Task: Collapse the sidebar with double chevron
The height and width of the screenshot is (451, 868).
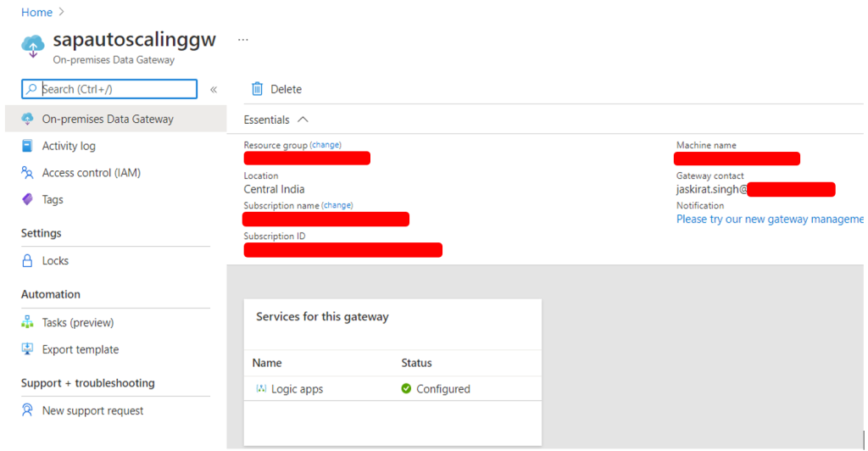Action: [x=214, y=90]
